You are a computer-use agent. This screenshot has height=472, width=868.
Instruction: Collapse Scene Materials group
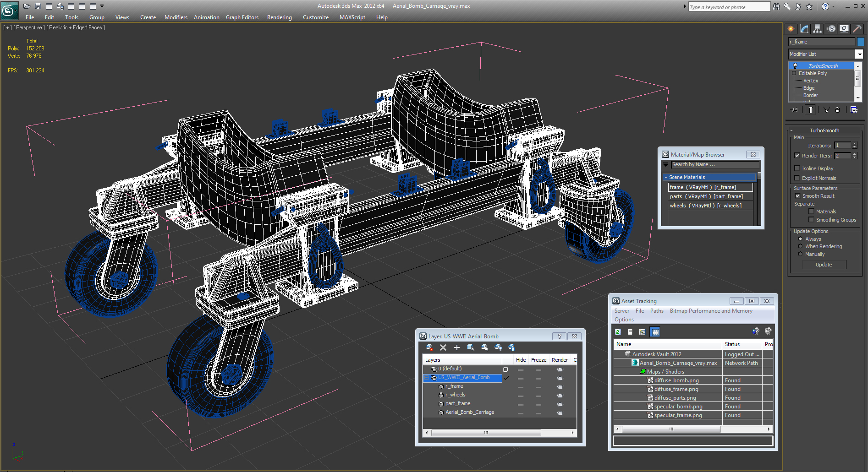pos(665,177)
